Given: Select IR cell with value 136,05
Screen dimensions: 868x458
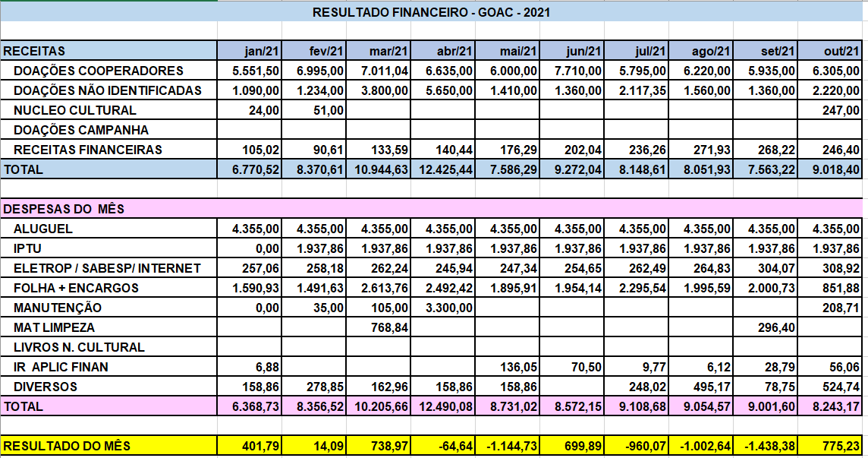Looking at the screenshot, I should (x=507, y=367).
